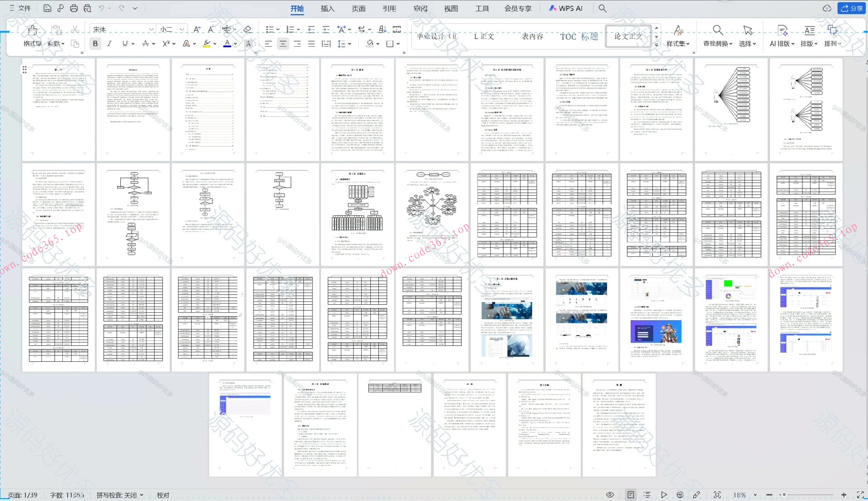Expand the font name dropdown showing 宋体

coord(151,29)
